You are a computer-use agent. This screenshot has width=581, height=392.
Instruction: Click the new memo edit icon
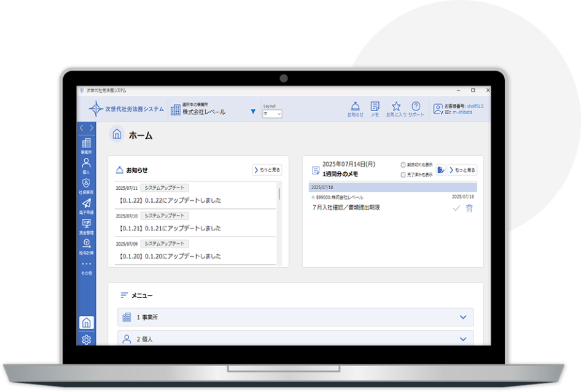coord(440,170)
